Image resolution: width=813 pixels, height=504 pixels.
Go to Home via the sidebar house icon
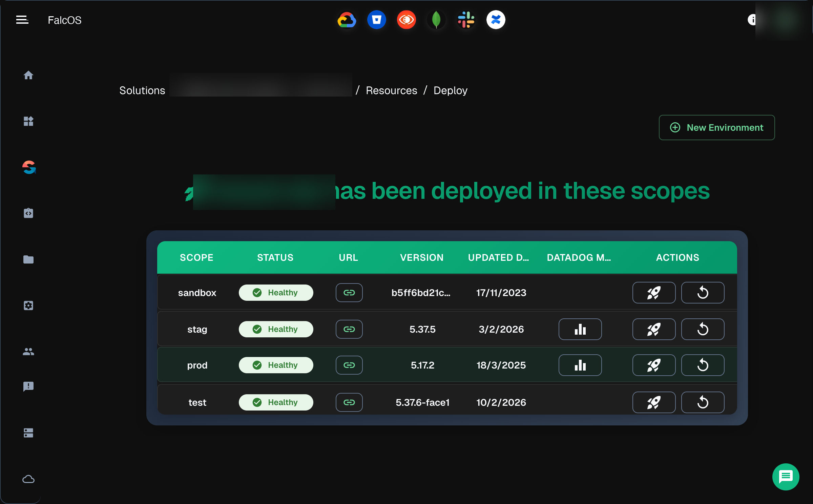pyautogui.click(x=29, y=76)
